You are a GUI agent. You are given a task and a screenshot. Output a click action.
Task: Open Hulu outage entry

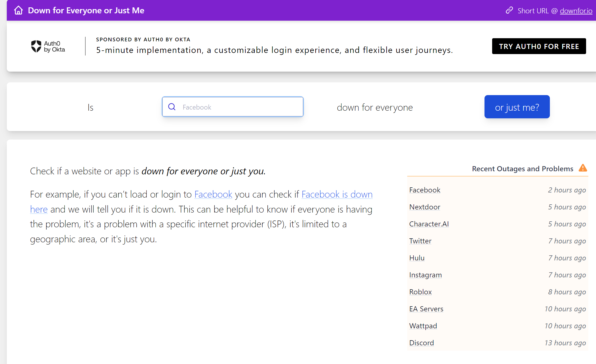point(417,258)
